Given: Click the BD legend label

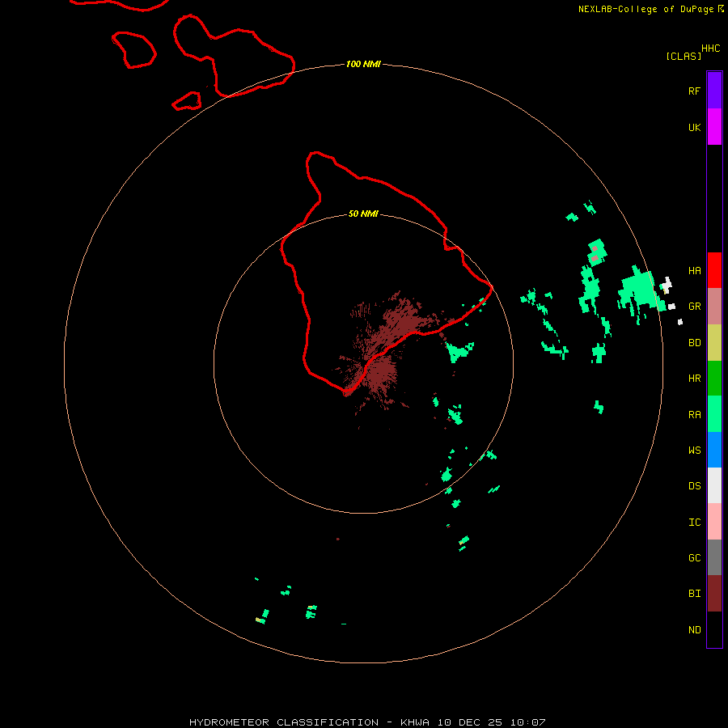Looking at the screenshot, I should coord(694,343).
